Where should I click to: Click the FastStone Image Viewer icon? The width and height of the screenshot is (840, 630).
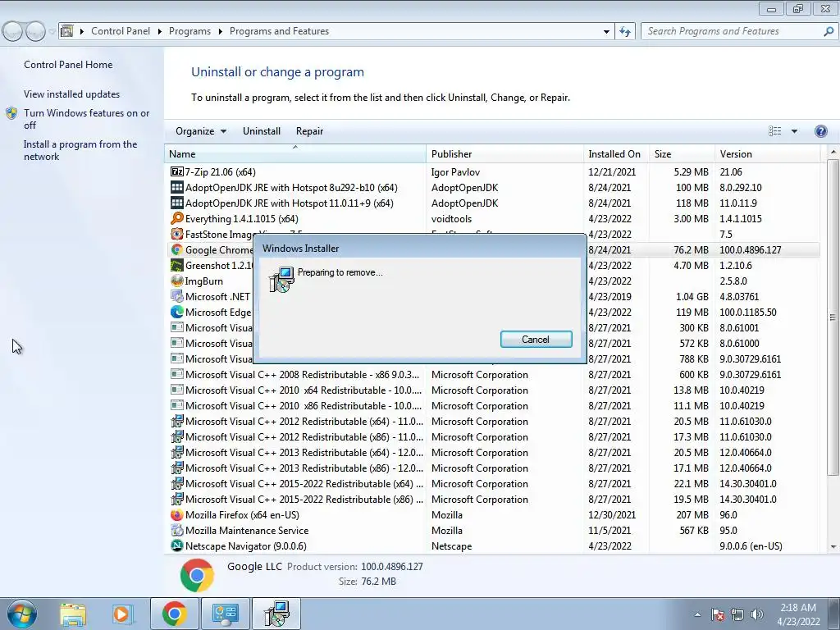[177, 234]
